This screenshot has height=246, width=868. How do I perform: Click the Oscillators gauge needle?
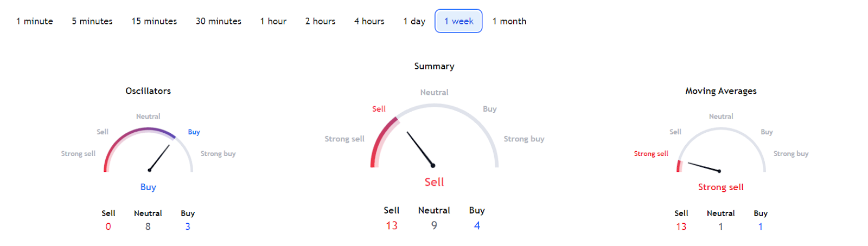[x=159, y=158]
